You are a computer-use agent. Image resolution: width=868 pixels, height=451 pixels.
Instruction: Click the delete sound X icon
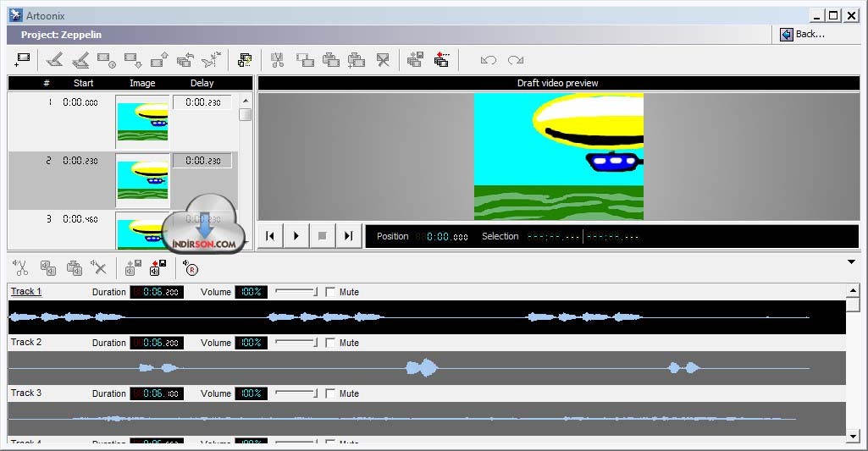click(x=98, y=268)
